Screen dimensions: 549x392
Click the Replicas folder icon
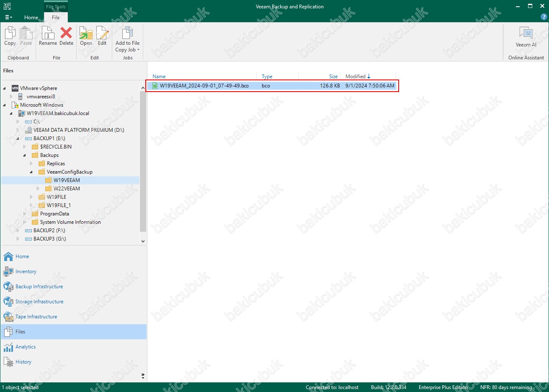point(42,164)
